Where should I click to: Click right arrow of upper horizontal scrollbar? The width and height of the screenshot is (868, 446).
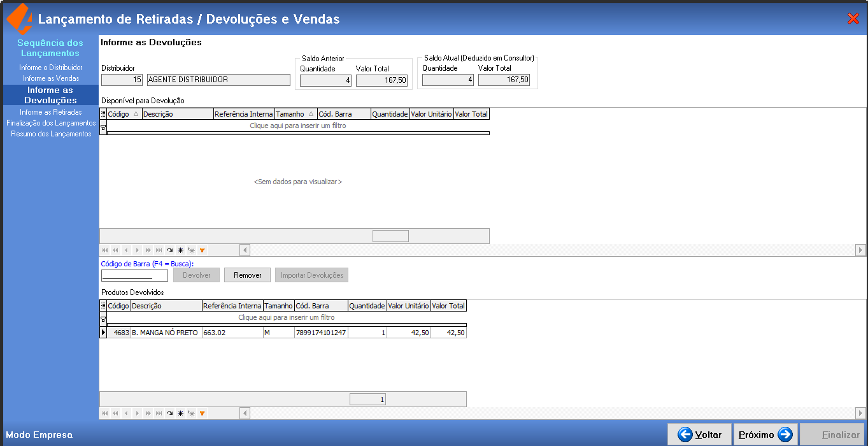[x=860, y=250]
